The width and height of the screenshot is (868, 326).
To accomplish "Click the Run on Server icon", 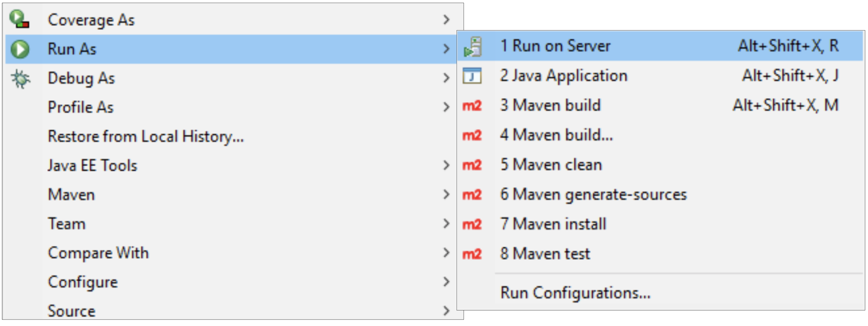I will click(473, 47).
